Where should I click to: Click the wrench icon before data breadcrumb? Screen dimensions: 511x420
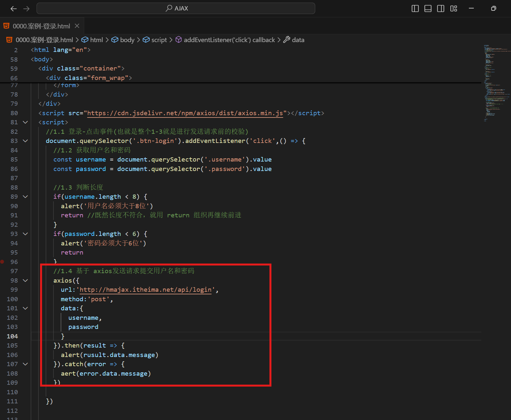point(286,40)
